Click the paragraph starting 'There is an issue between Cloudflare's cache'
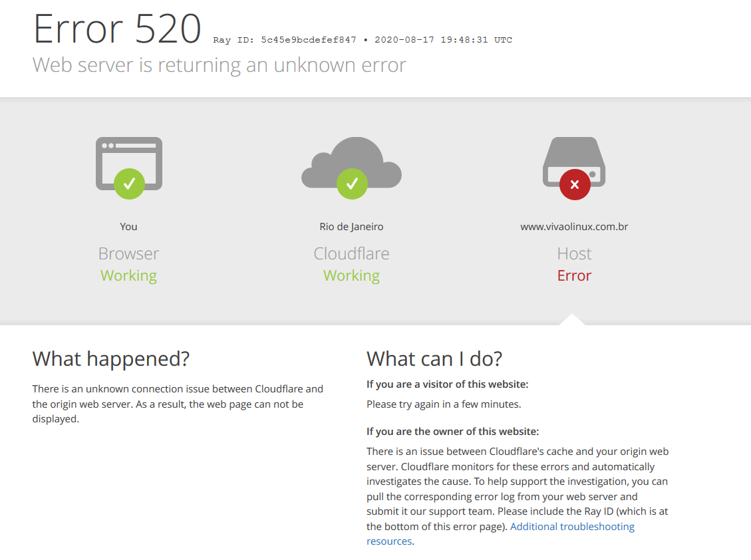The height and width of the screenshot is (560, 751). click(x=518, y=496)
